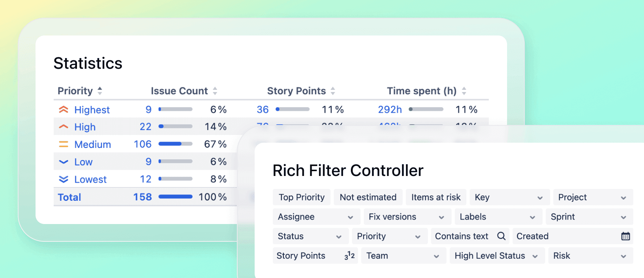The width and height of the screenshot is (644, 278).
Task: Click the Created date filter field
Action: coord(573,236)
